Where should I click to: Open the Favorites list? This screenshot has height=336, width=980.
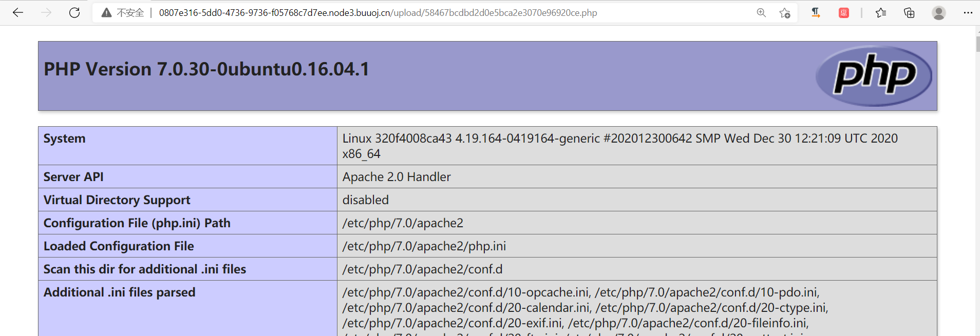(x=881, y=13)
